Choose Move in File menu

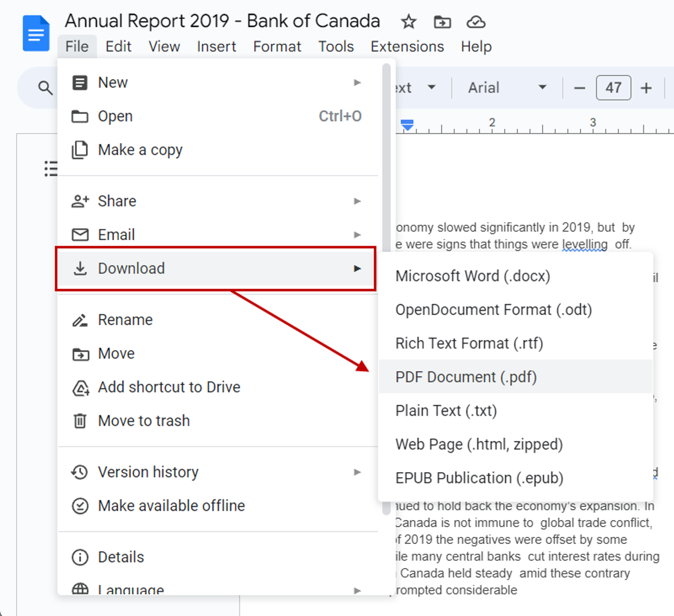pos(218,353)
